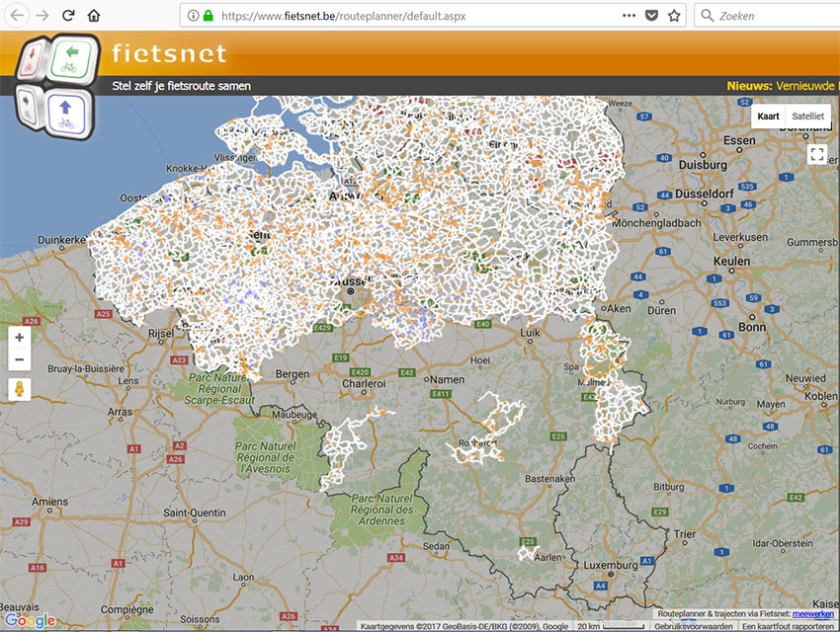Click the green left-arrow bicycle cube icon
Screen dimensions: 840x632
tap(71, 59)
